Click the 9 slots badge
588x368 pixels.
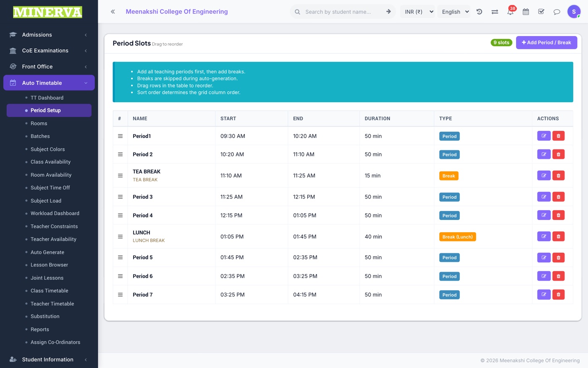501,42
